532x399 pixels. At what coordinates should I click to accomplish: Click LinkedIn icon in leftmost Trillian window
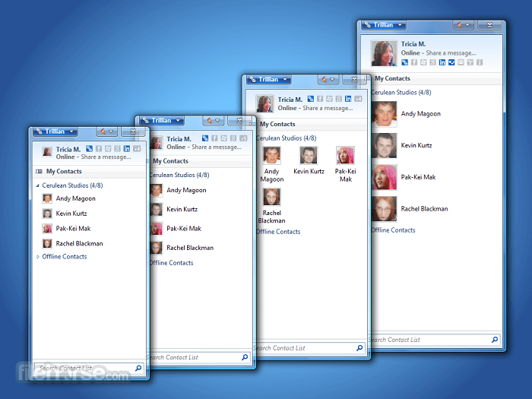(x=126, y=149)
